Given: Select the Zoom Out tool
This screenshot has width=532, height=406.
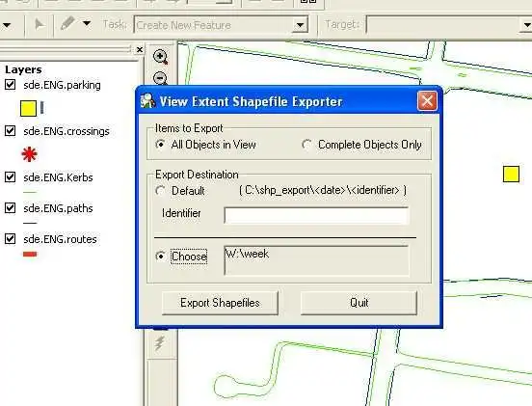Looking at the screenshot, I should (x=160, y=78).
